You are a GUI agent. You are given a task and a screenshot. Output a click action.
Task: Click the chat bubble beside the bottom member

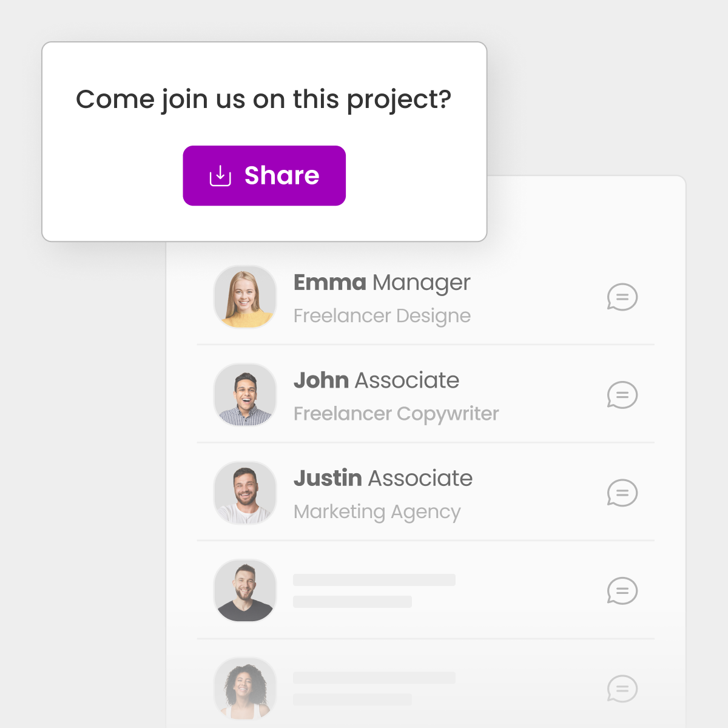pos(622,689)
